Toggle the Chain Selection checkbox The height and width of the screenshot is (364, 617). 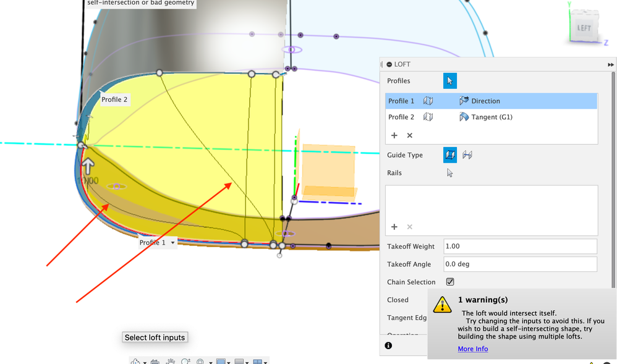[450, 282]
